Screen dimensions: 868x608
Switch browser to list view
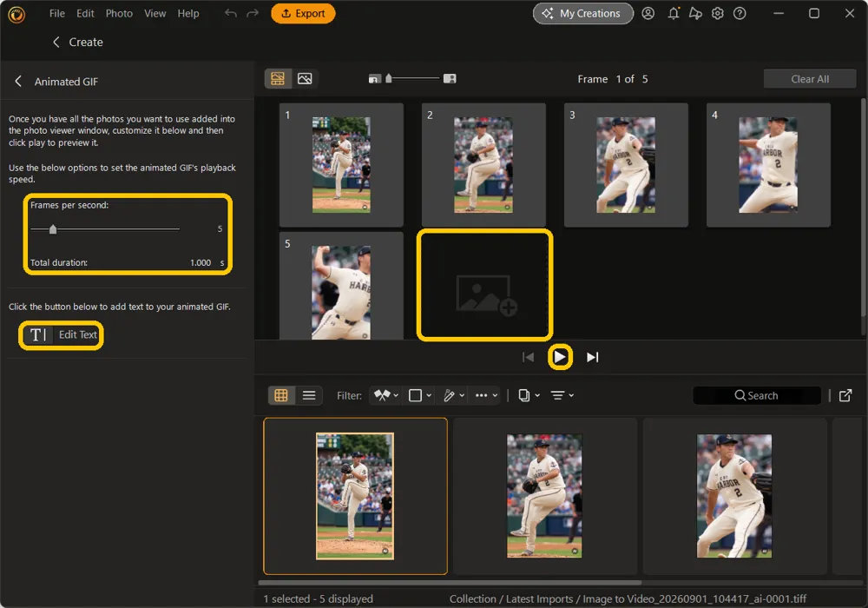coord(309,395)
